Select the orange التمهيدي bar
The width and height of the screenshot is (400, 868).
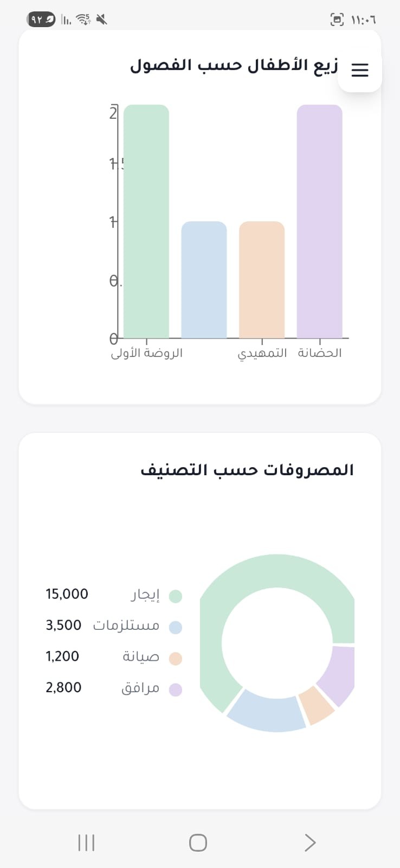point(262,280)
